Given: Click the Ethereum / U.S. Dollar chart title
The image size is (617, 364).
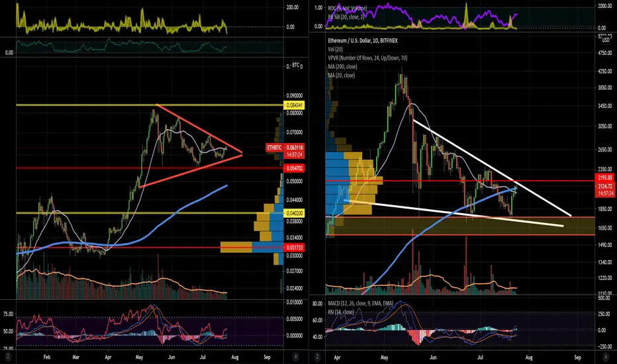Looking at the screenshot, I should click(x=363, y=40).
